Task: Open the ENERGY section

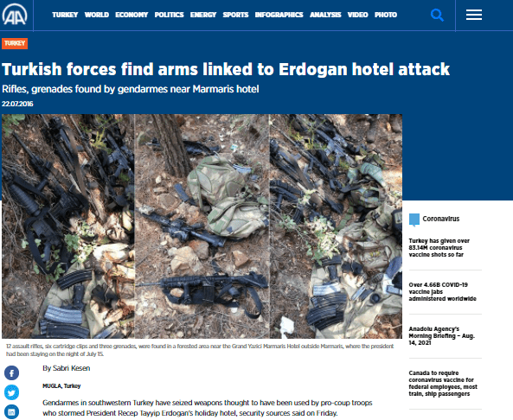Action: tap(203, 15)
